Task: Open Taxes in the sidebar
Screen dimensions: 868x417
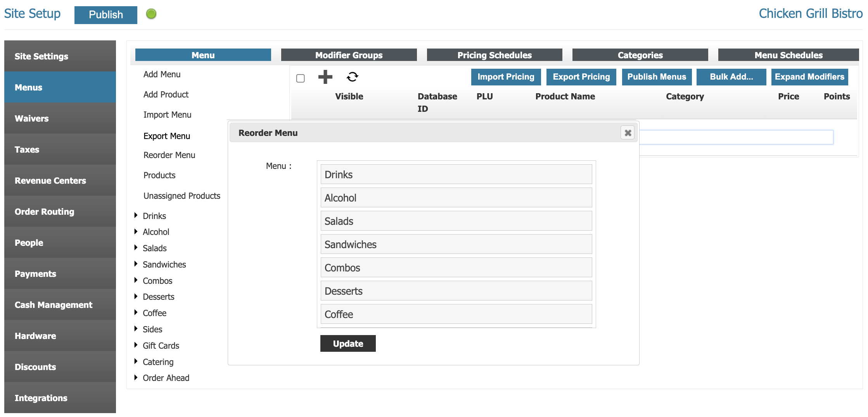Action: 60,149
